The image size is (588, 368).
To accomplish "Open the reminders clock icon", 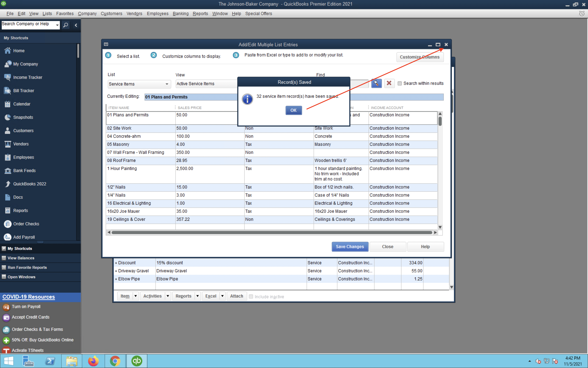I will [x=582, y=14].
